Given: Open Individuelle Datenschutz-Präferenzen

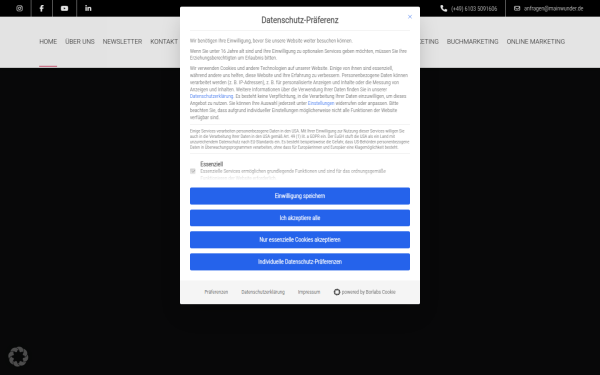Looking at the screenshot, I should point(300,262).
